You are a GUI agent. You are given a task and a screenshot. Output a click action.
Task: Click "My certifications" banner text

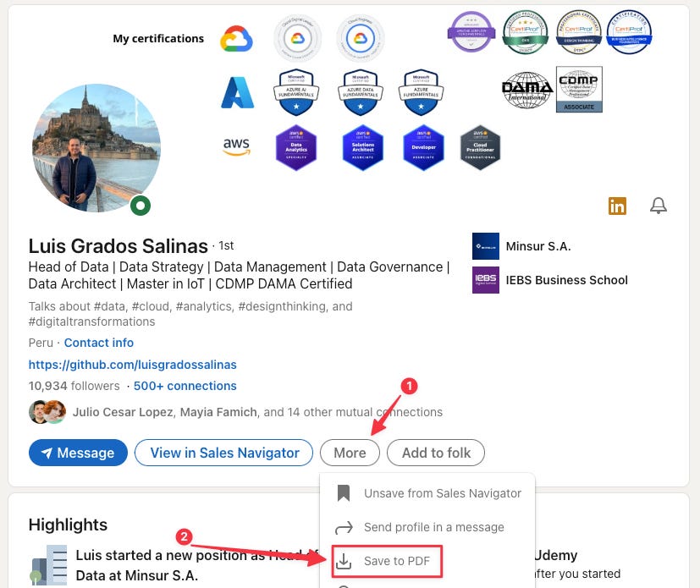158,39
